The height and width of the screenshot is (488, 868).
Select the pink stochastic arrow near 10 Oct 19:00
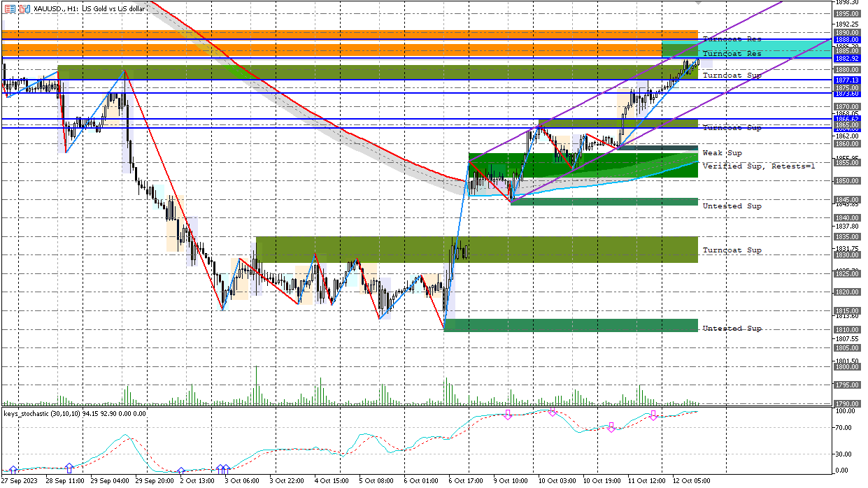coord(611,427)
